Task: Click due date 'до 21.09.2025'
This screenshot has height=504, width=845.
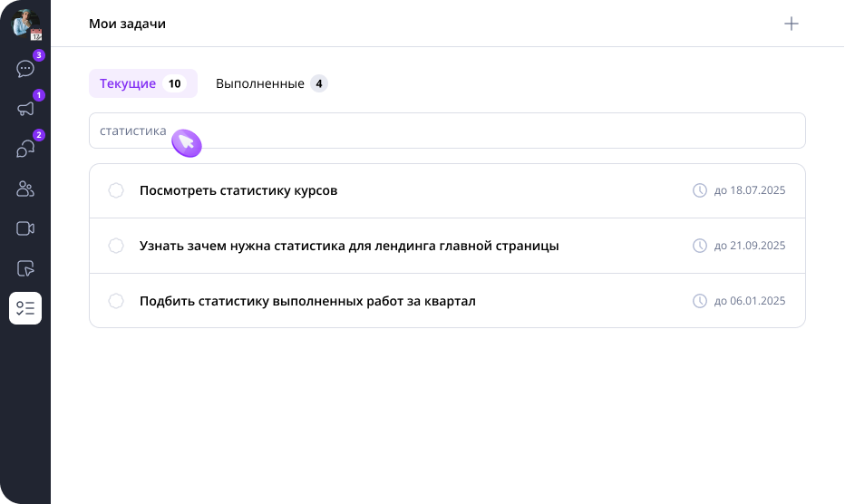Action: pos(750,246)
